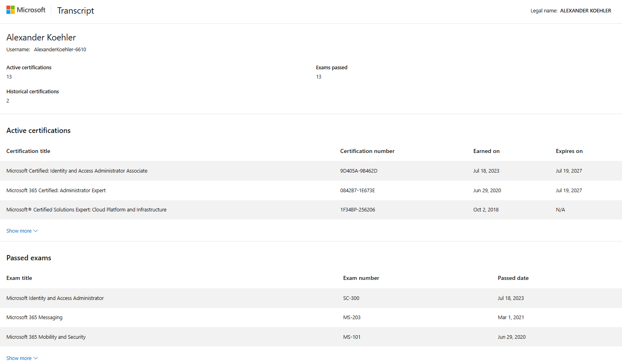The image size is (622, 364).
Task: Click chevron beside certifications Show more
Action: (36, 231)
